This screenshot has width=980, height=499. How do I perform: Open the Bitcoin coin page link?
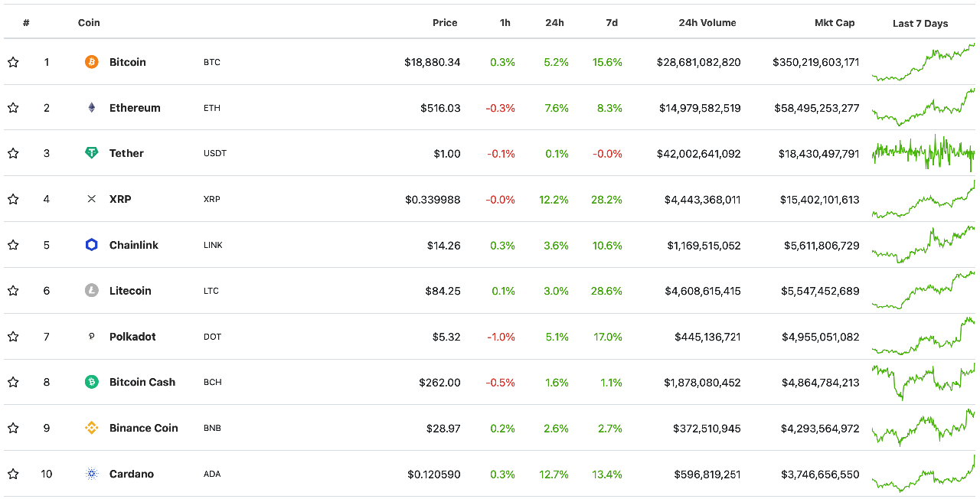[128, 62]
